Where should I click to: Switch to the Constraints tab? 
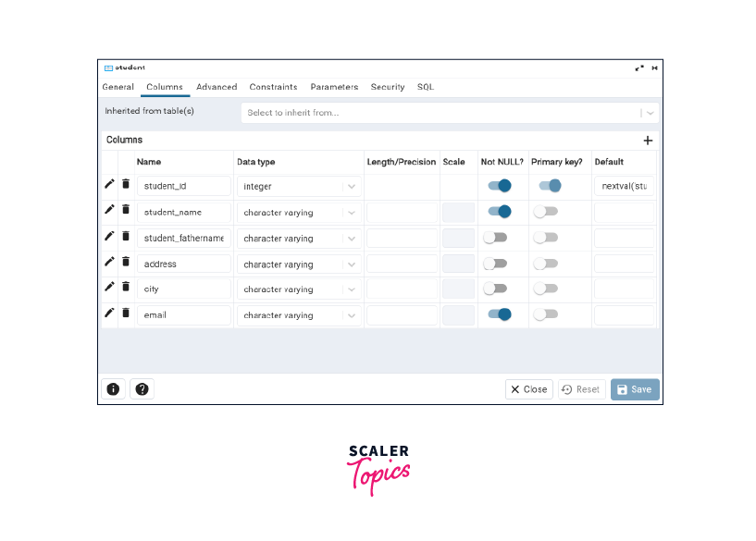point(273,87)
